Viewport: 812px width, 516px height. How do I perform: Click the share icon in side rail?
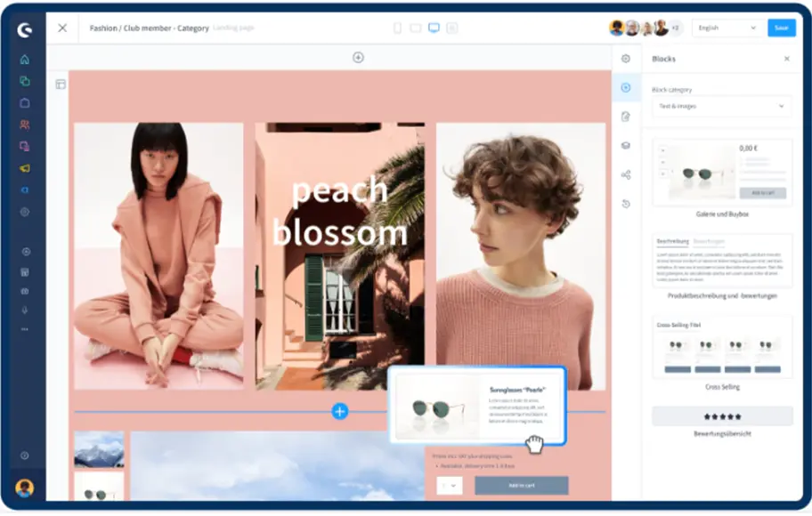[x=626, y=175]
